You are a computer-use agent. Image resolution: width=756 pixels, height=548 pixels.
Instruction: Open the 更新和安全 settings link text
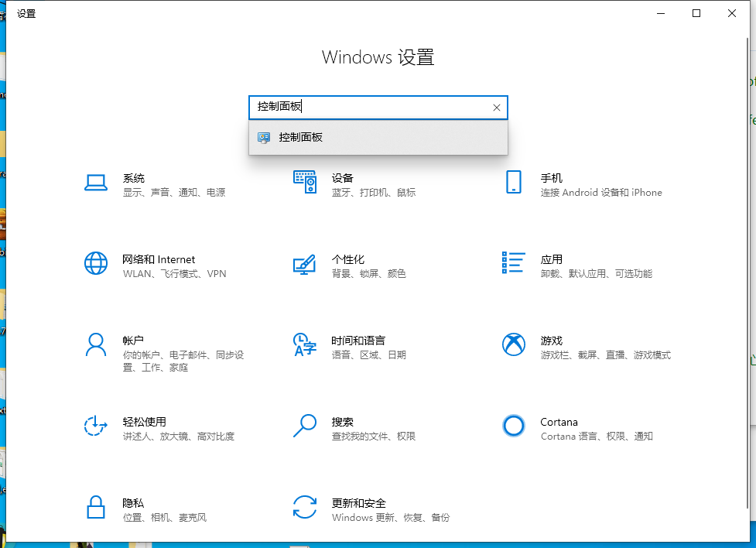tap(359, 503)
